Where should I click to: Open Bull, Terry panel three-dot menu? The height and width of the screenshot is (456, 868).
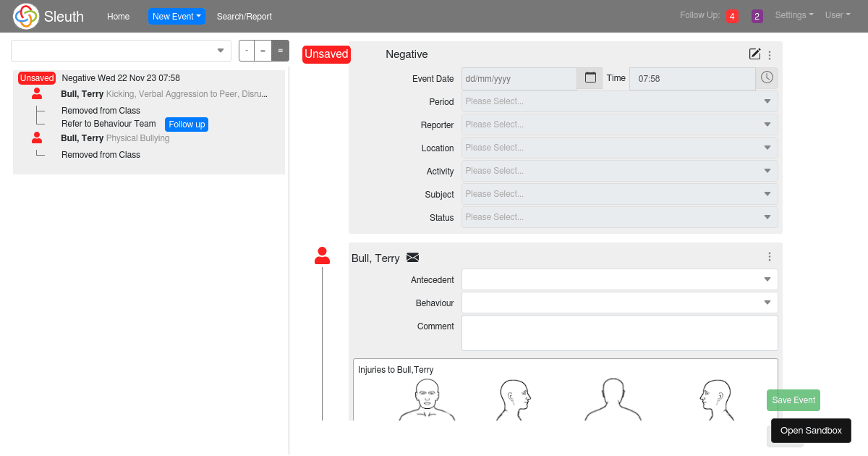pos(770,257)
